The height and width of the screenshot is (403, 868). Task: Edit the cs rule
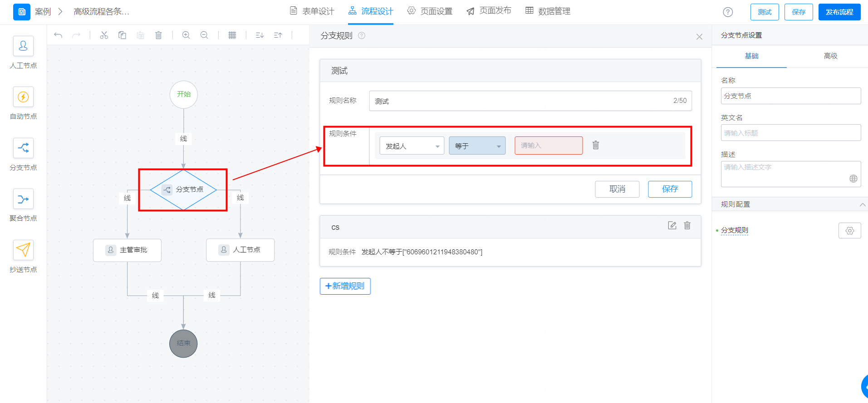672,225
